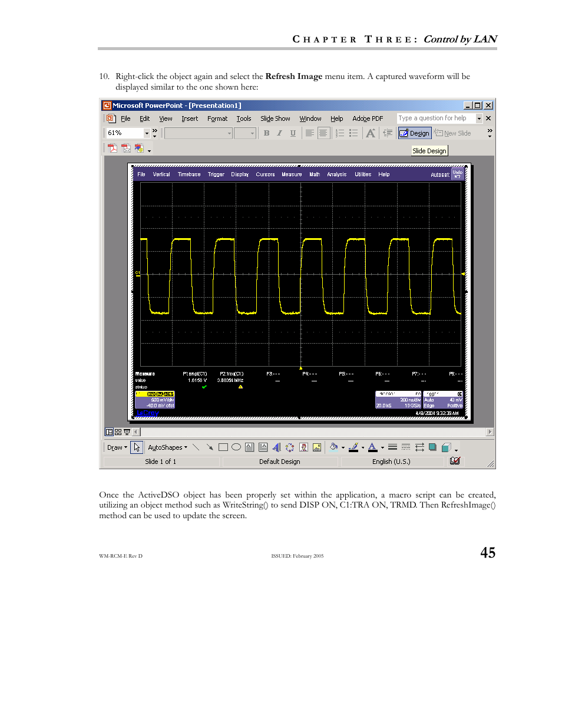Insert a Text Box
The height and width of the screenshot is (728, 562).
tap(250, 447)
